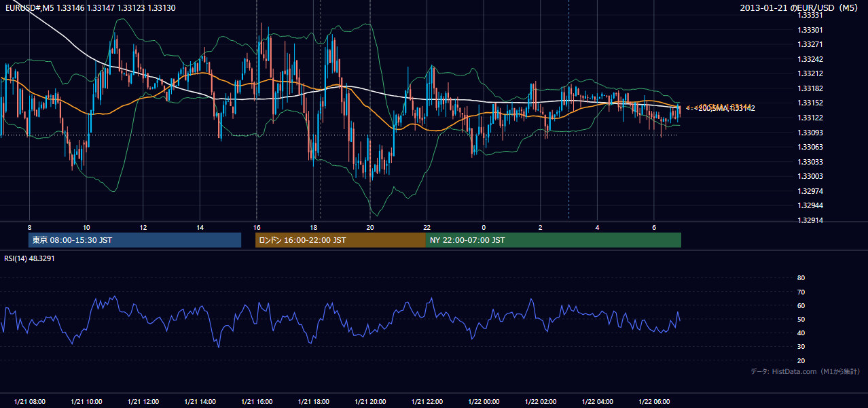868x408 pixels.
Task: Click the bottom date label 1/22 04:00
Action: click(x=597, y=401)
